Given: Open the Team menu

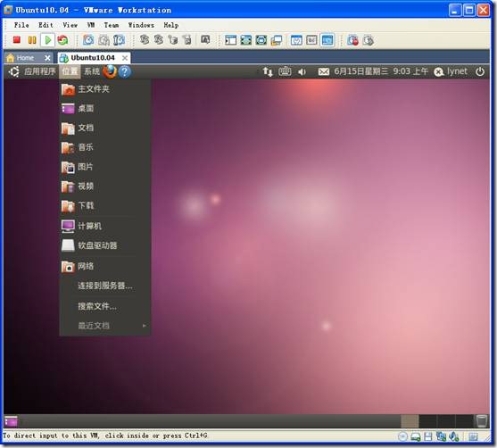Looking at the screenshot, I should pyautogui.click(x=112, y=25).
